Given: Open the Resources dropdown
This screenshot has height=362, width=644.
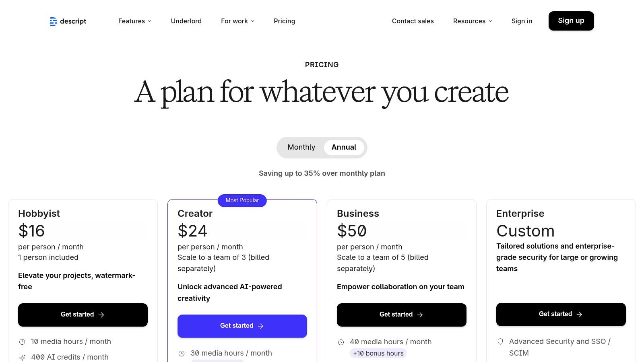Looking at the screenshot, I should pos(473,21).
